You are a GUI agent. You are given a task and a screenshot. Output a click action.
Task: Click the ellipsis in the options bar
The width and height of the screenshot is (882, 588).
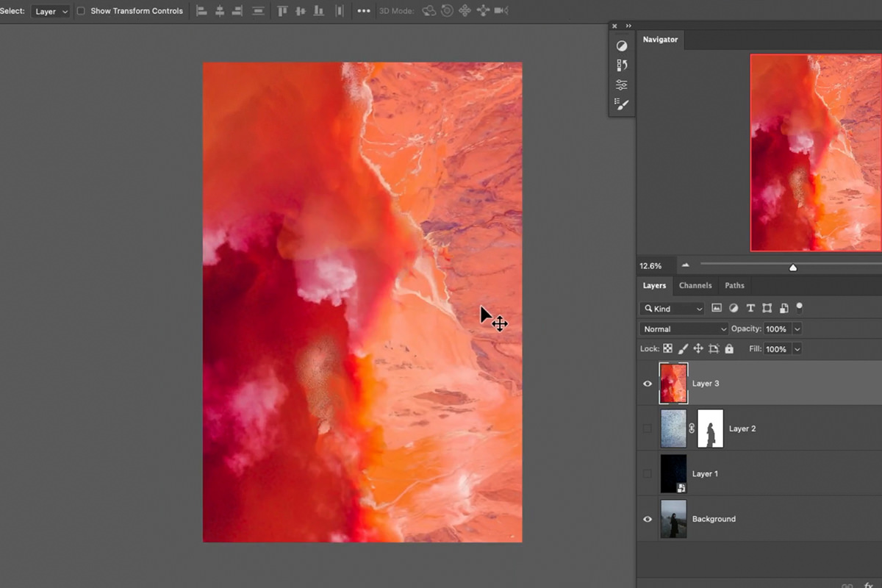click(363, 11)
